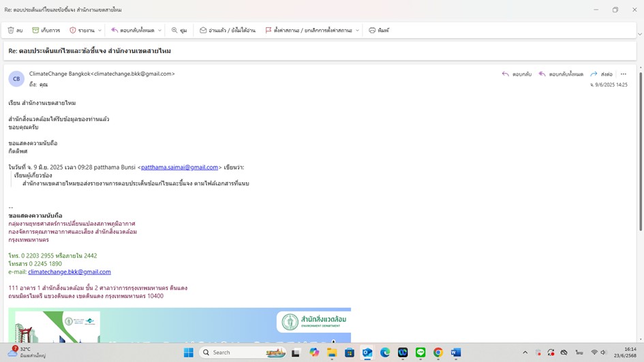
Task: Open Microsoft Word from the taskbar
Action: 456,352
